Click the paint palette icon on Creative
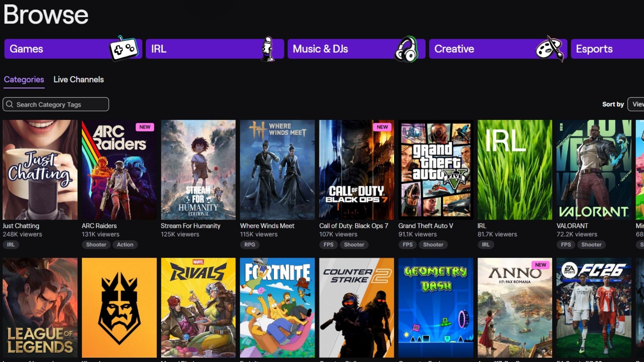Viewport: 644px width, 362px height. click(549, 49)
